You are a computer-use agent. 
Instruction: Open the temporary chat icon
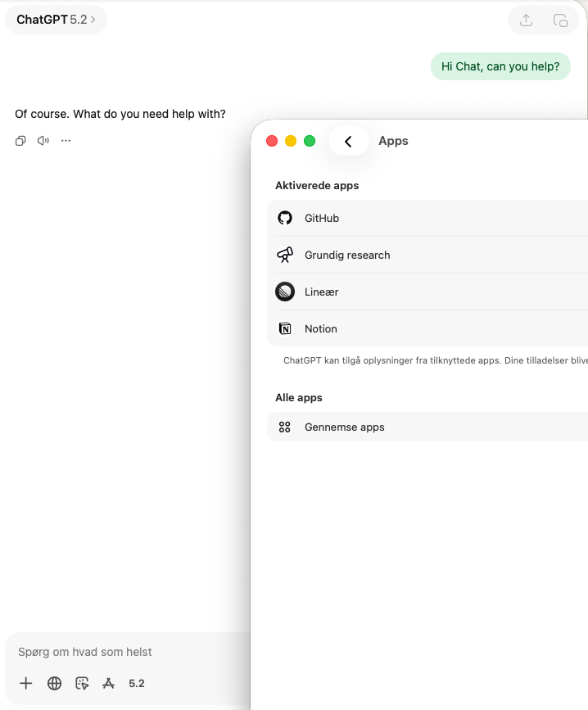[560, 20]
